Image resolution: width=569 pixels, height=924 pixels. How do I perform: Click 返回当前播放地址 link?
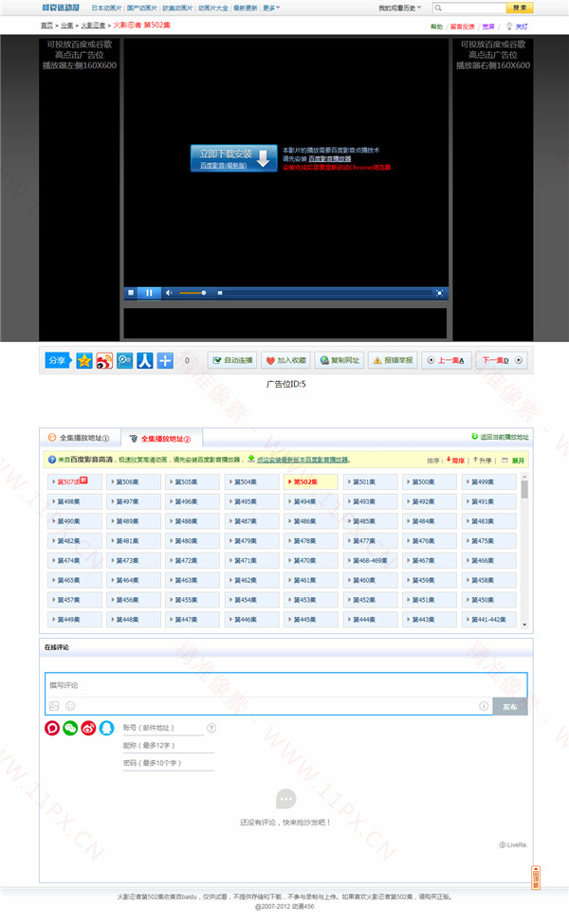click(x=500, y=437)
